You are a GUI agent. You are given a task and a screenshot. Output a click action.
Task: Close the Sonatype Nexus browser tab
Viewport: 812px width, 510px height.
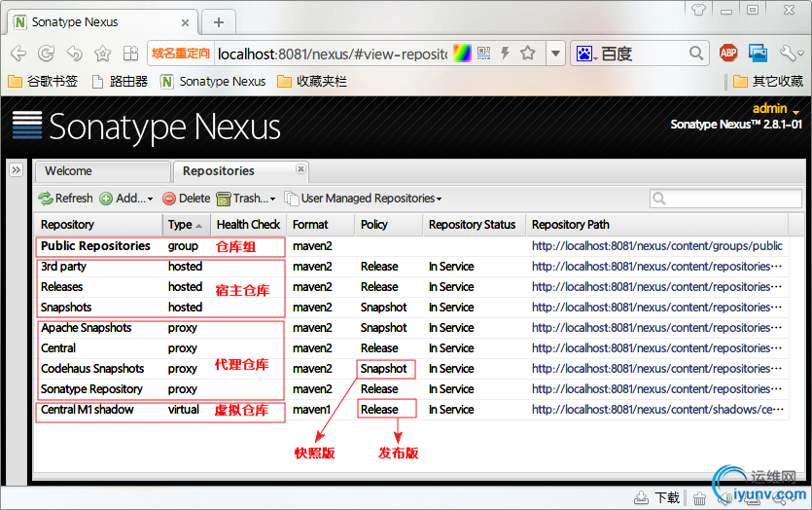[185, 22]
